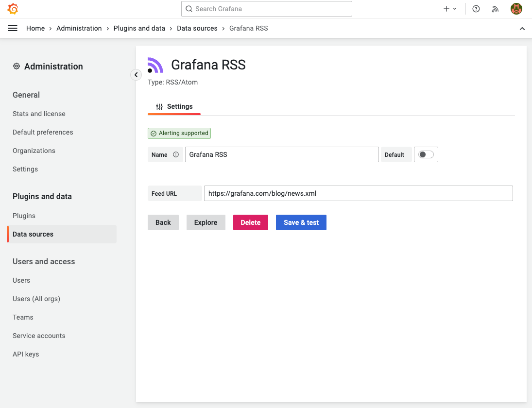Click the Back button
This screenshot has height=408, width=532.
(x=163, y=222)
